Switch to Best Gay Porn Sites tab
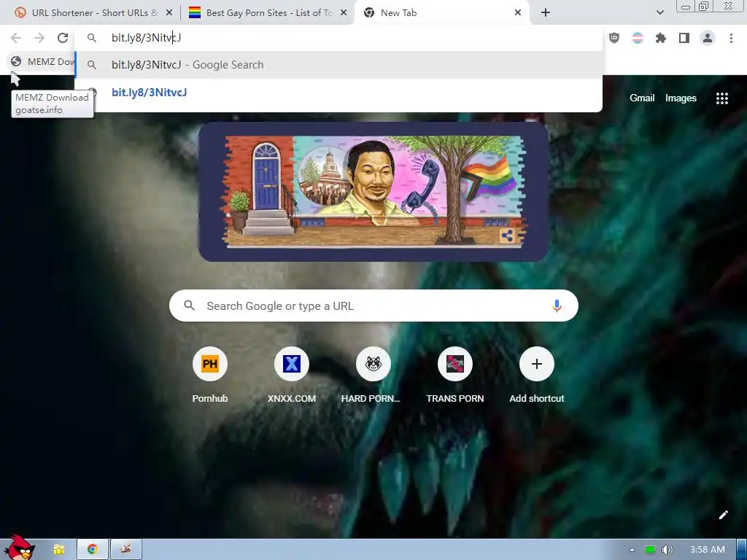The width and height of the screenshot is (747, 560). pos(268,13)
